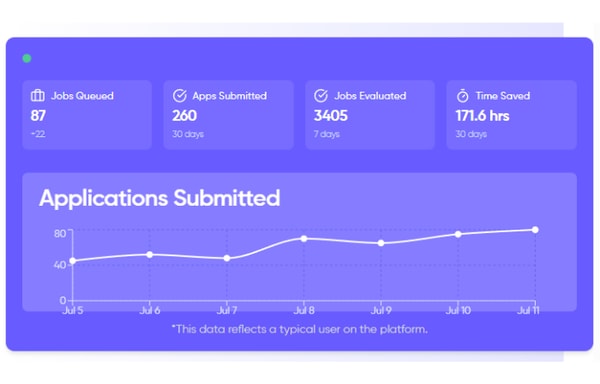Select the Time Saved 171.6 hrs card
The image size is (600, 384).
pyautogui.click(x=512, y=115)
